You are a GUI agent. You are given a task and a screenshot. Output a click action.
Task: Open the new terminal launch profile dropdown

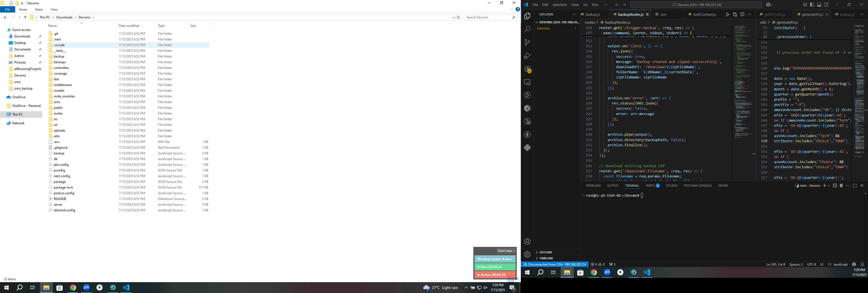click(829, 186)
